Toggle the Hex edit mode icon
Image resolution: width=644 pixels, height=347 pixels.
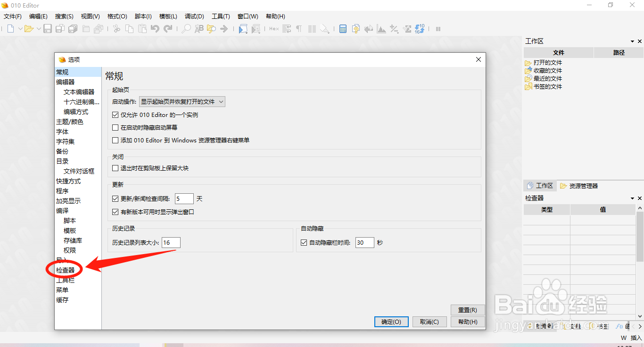click(x=274, y=29)
